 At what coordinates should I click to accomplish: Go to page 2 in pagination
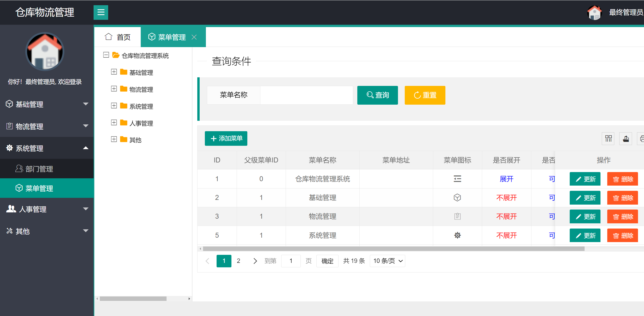(x=238, y=261)
